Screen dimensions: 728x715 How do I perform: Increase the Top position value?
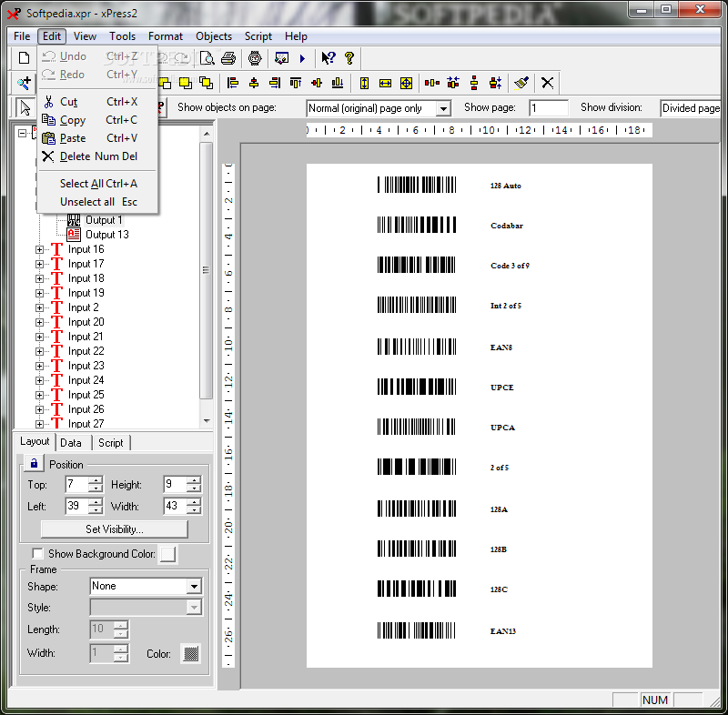[x=96, y=480]
